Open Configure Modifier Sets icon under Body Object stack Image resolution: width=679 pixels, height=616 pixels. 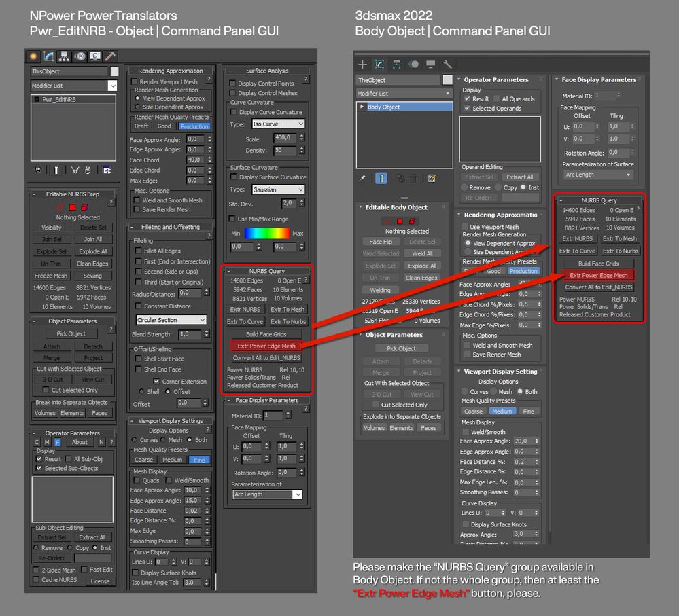432,178
